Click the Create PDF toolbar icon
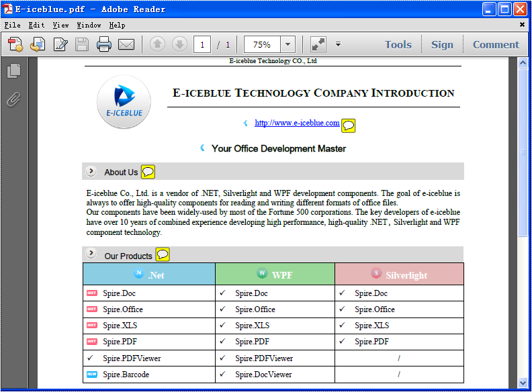 click(x=15, y=44)
